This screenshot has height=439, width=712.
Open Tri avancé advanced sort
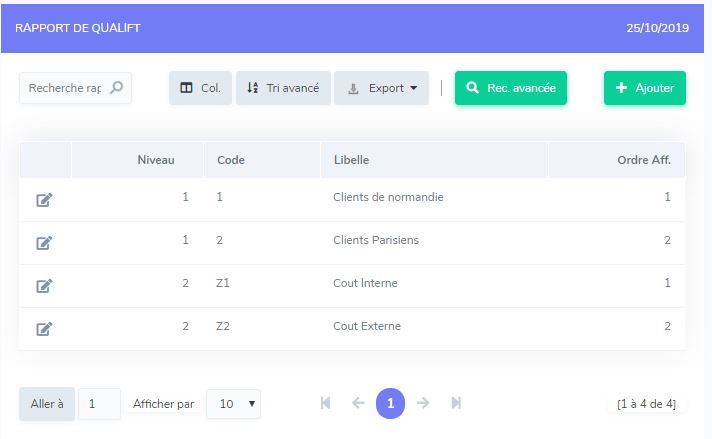point(283,88)
